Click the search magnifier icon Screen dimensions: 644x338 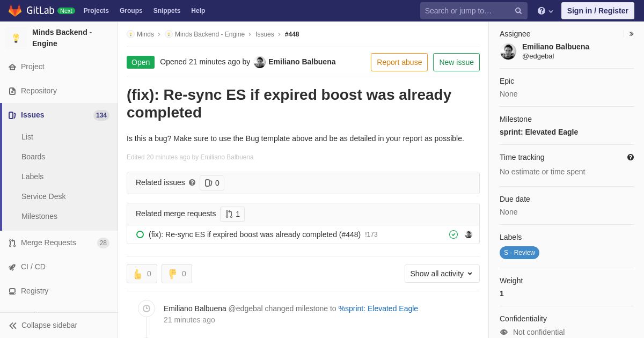pos(518,11)
